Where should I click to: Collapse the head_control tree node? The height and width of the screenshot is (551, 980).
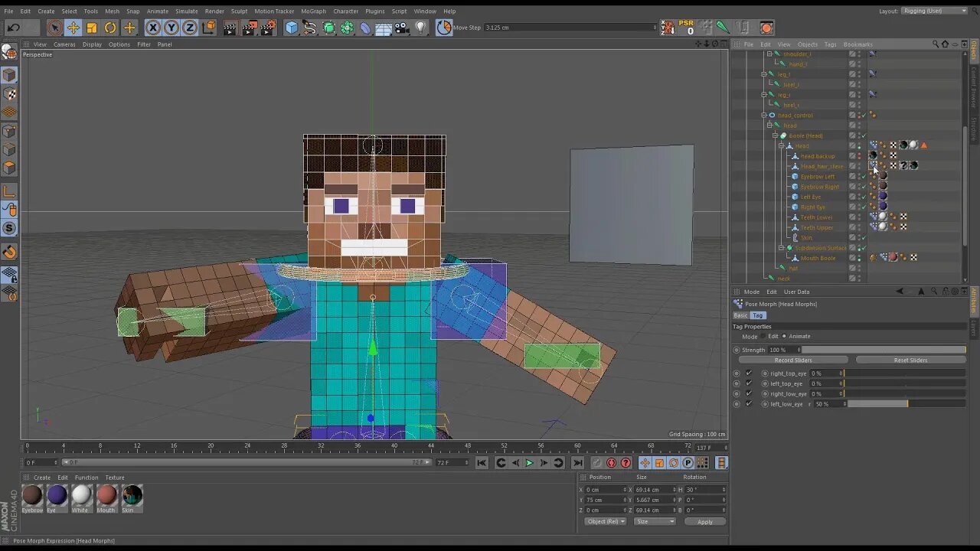[763, 116]
